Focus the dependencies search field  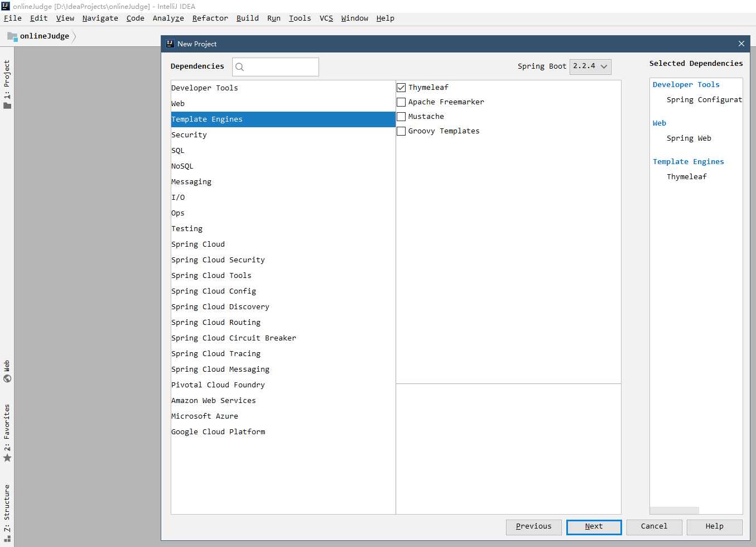pos(276,67)
